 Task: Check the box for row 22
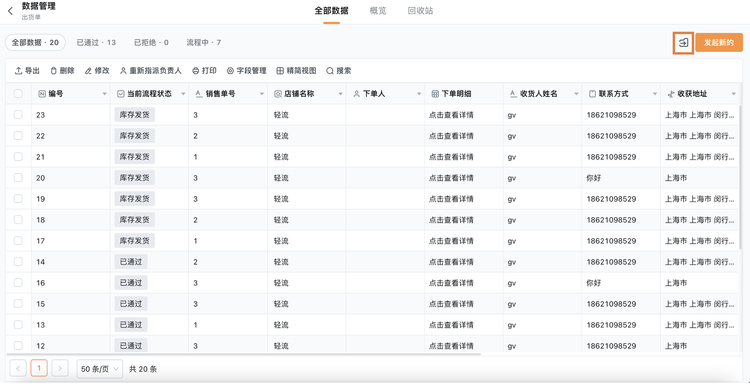(x=18, y=136)
